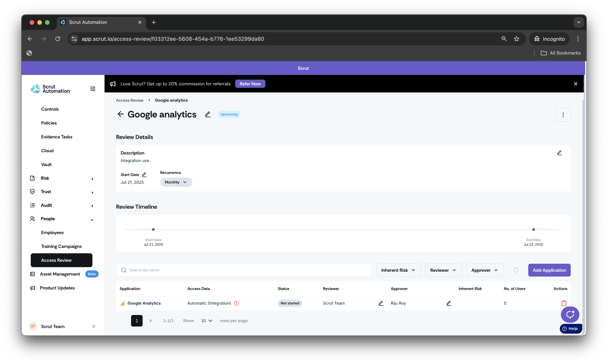
Task: Collapse the sidebar panel icon
Action: click(93, 89)
